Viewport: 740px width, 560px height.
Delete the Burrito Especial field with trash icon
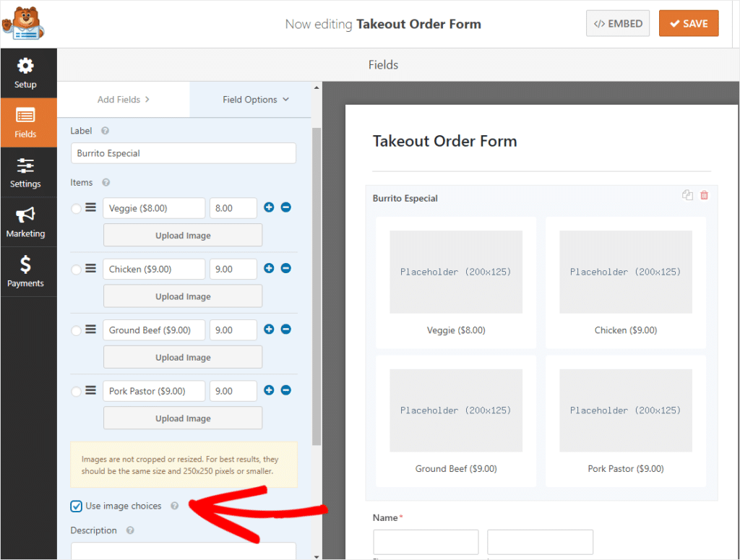coord(705,195)
